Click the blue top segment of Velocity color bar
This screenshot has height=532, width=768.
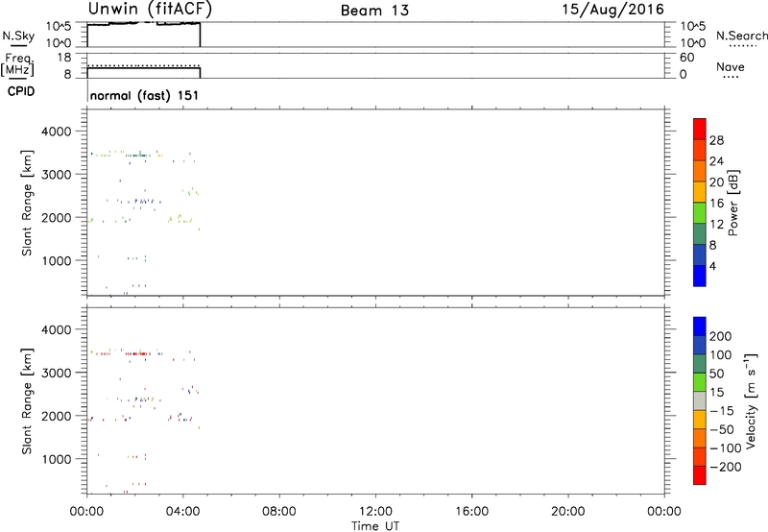point(700,326)
